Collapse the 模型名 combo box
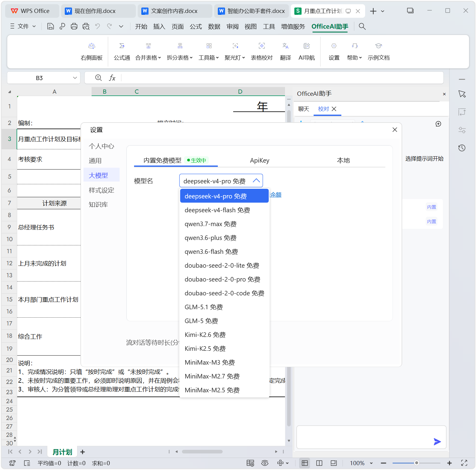 point(256,181)
